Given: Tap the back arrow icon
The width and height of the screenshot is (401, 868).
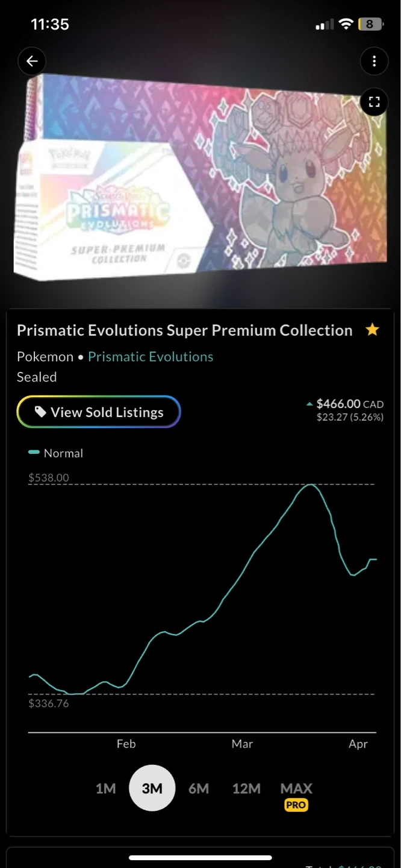Looking at the screenshot, I should coord(32,61).
